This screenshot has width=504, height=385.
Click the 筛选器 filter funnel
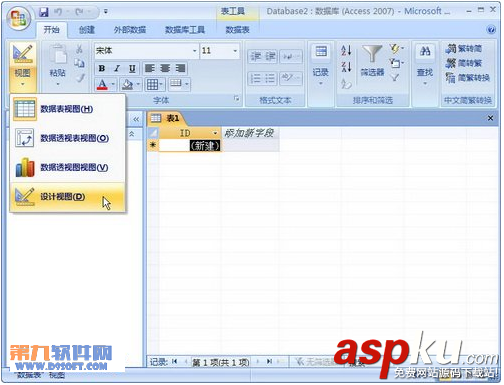(x=372, y=61)
